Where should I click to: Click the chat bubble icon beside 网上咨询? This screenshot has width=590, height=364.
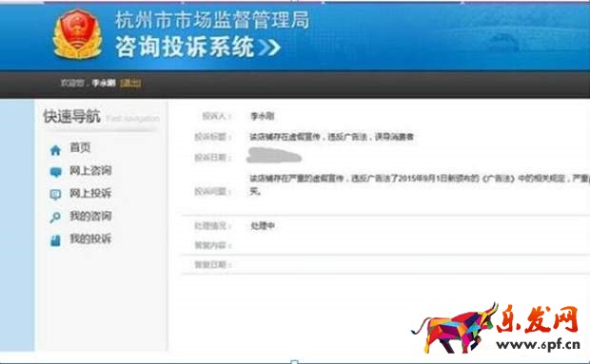pos(55,172)
